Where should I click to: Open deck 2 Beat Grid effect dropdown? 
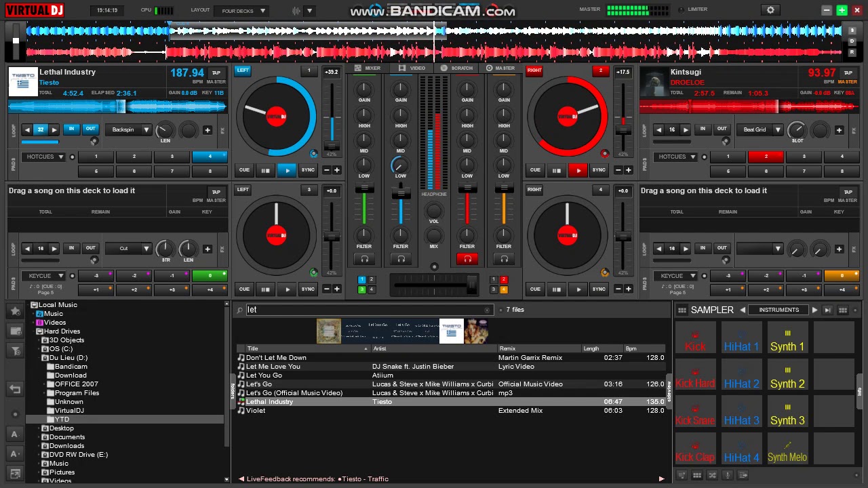759,129
